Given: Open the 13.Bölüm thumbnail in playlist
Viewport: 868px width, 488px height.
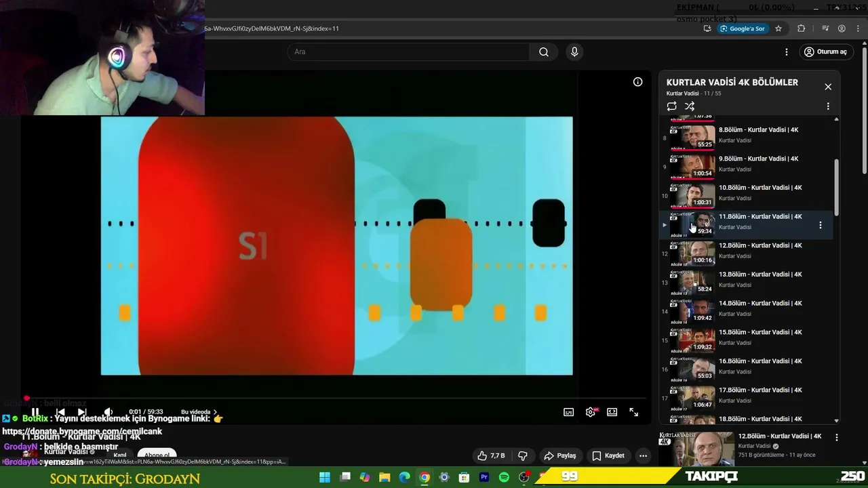Looking at the screenshot, I should pyautogui.click(x=692, y=282).
